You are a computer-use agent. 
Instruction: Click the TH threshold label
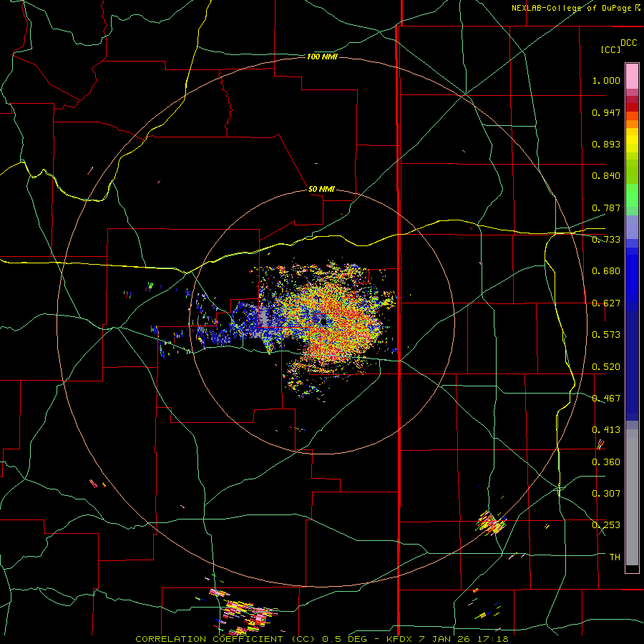point(615,557)
